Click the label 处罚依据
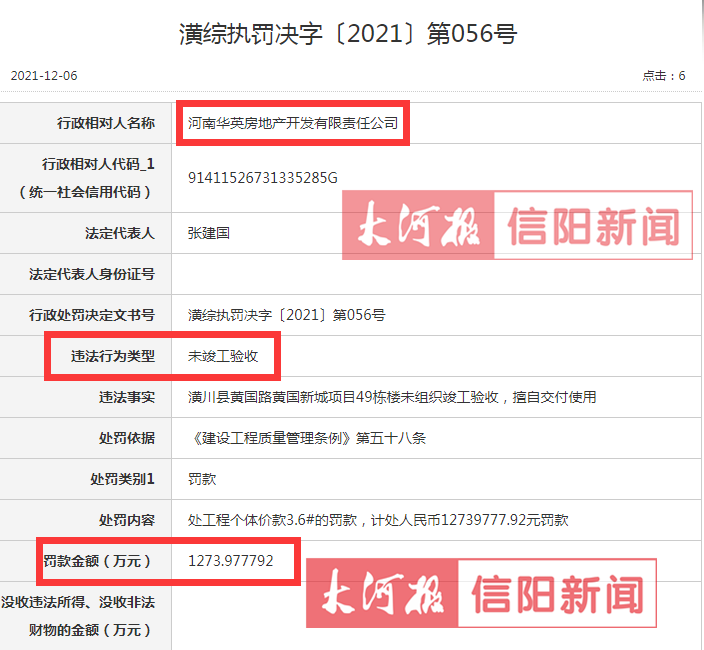This screenshot has height=650, width=704. [127, 438]
